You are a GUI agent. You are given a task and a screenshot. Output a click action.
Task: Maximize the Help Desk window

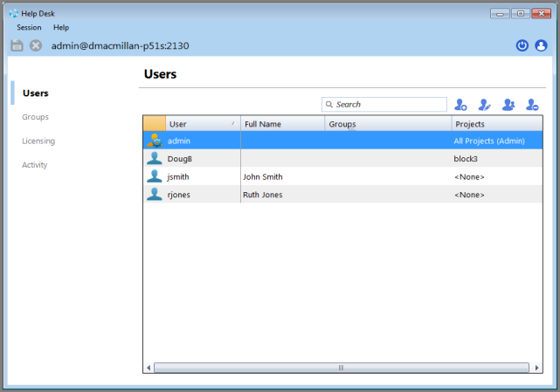tap(521, 14)
